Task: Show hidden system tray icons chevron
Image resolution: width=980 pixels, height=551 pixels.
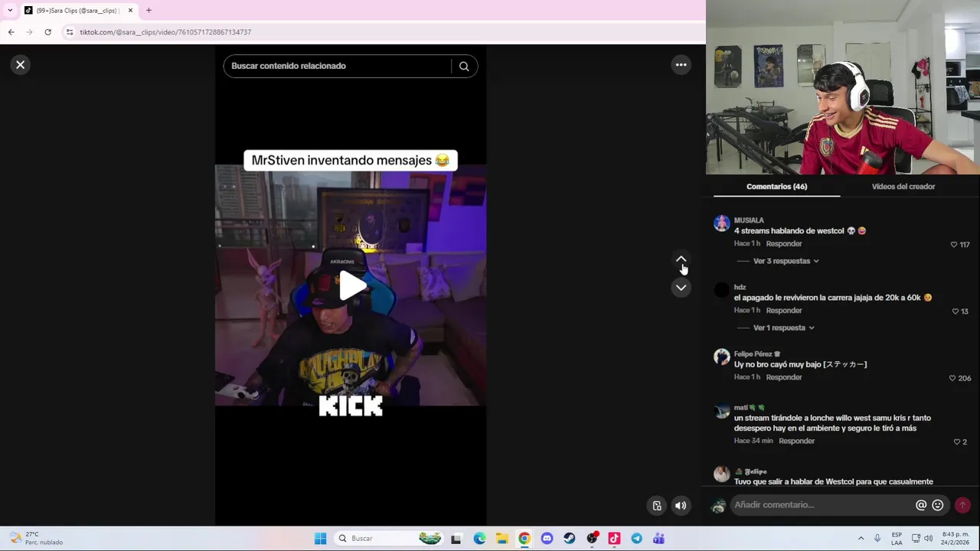Action: [861, 539]
